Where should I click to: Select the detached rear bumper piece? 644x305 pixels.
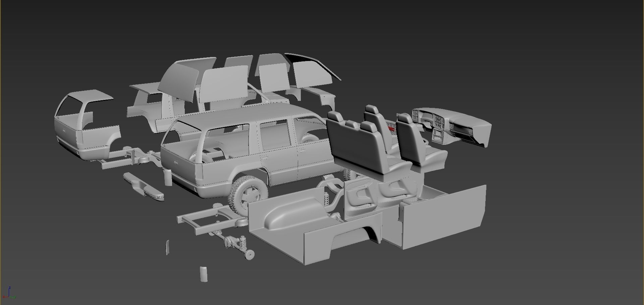coord(144,186)
